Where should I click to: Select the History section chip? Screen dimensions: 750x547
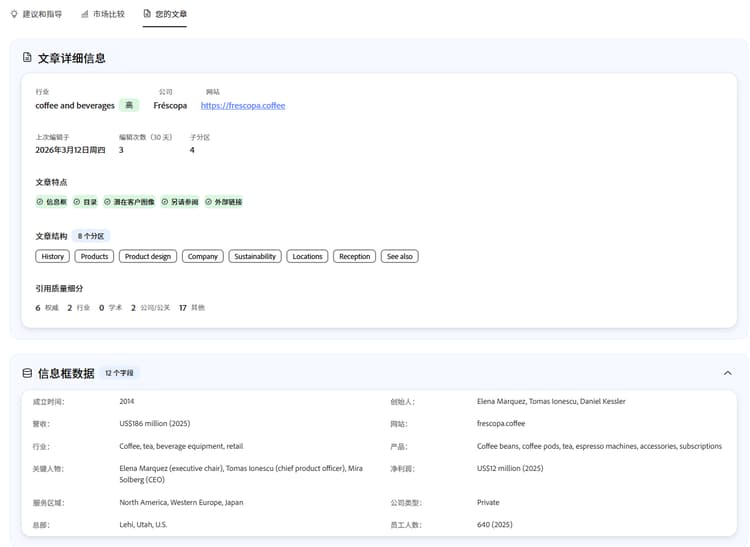(x=53, y=256)
